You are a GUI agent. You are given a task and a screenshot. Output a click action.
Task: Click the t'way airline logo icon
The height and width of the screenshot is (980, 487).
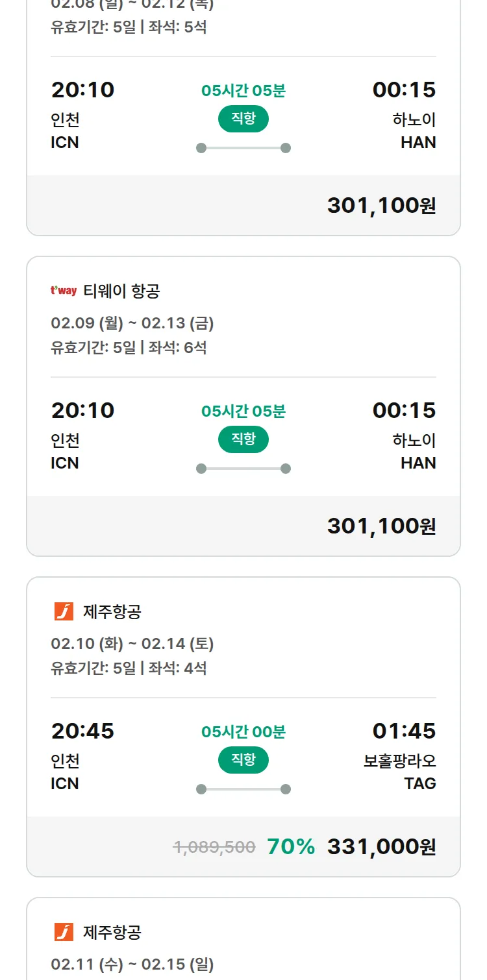point(63,291)
